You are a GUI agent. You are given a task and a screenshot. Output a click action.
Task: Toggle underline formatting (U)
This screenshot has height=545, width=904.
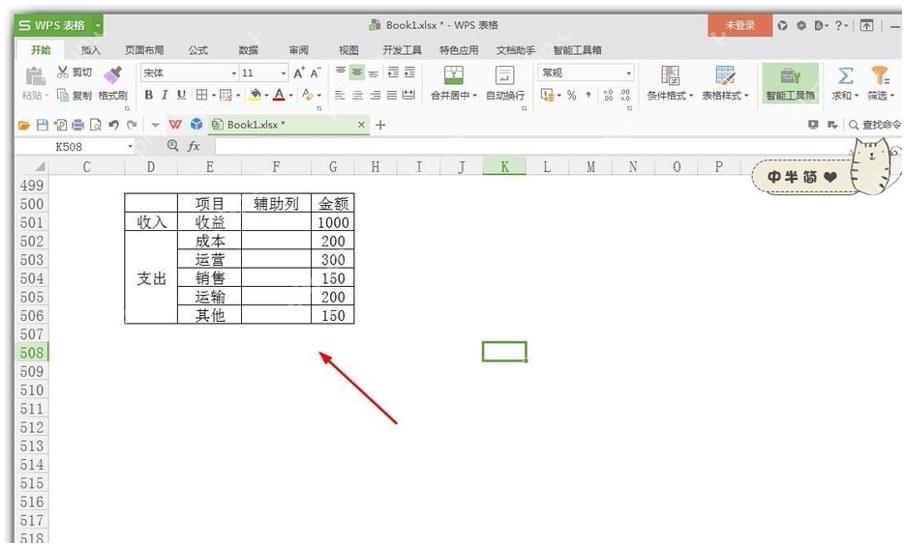181,95
